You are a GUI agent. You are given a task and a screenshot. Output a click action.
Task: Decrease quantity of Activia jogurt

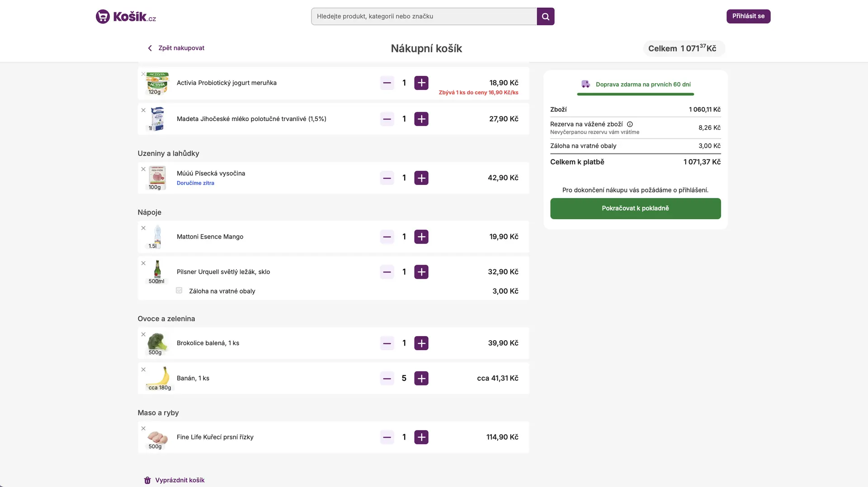[387, 83]
